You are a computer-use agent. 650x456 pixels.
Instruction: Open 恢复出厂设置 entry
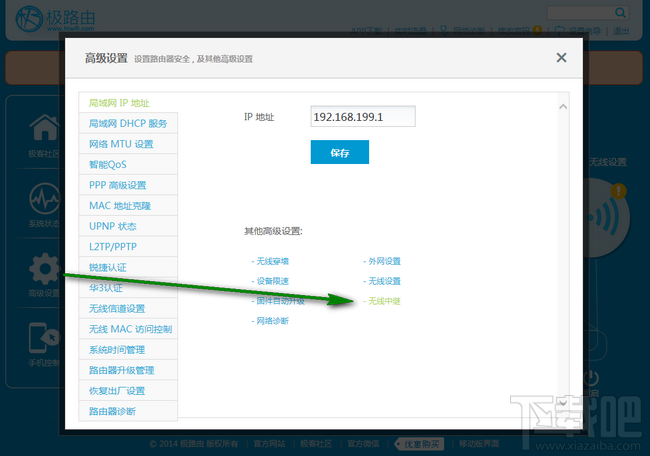point(128,391)
